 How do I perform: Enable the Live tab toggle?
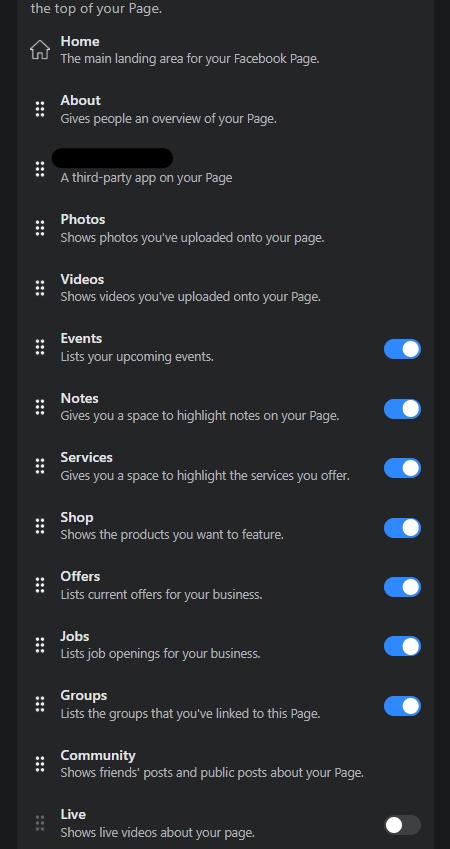pos(402,825)
